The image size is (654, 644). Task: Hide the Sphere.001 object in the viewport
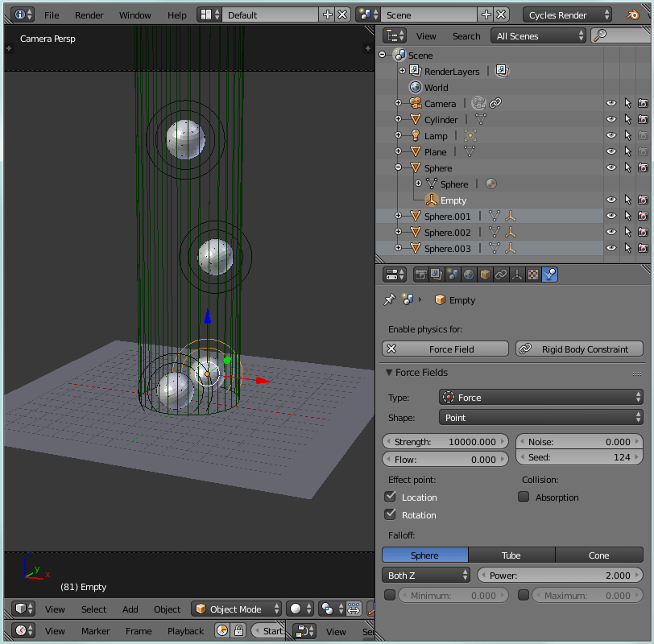pyautogui.click(x=610, y=216)
